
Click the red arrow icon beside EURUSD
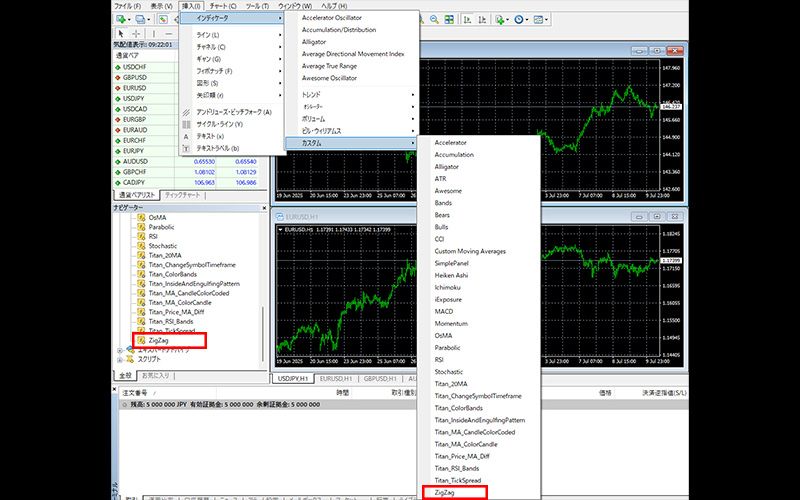click(118, 88)
